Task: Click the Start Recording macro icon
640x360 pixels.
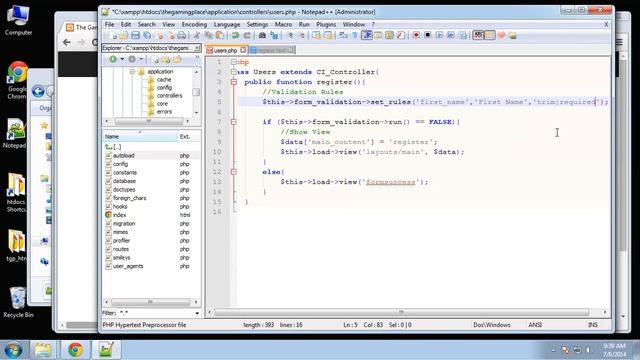Action: [416, 36]
